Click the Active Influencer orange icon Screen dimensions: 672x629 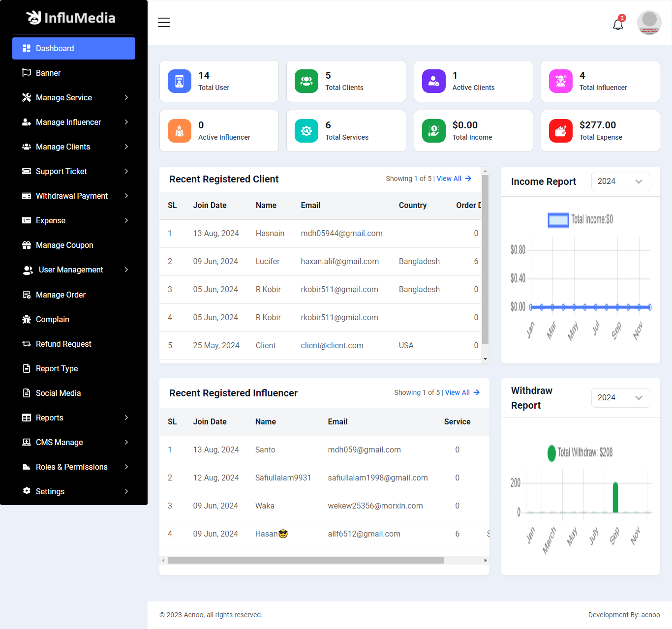click(x=180, y=131)
